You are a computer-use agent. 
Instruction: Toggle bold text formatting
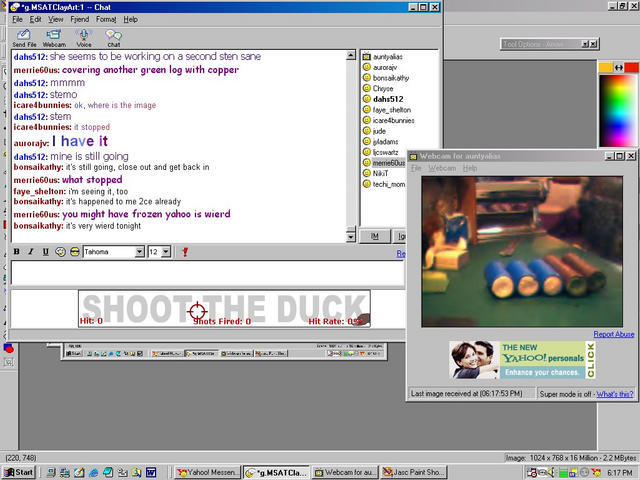17,252
